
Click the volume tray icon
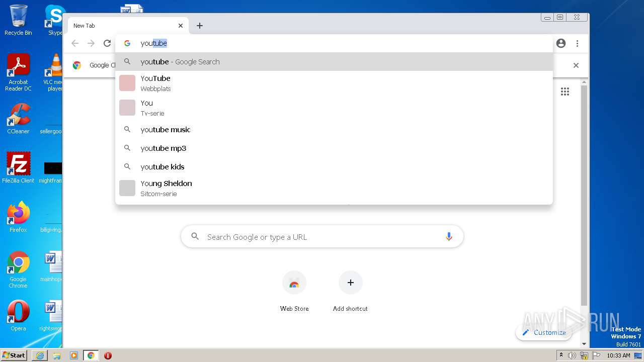coord(572,355)
